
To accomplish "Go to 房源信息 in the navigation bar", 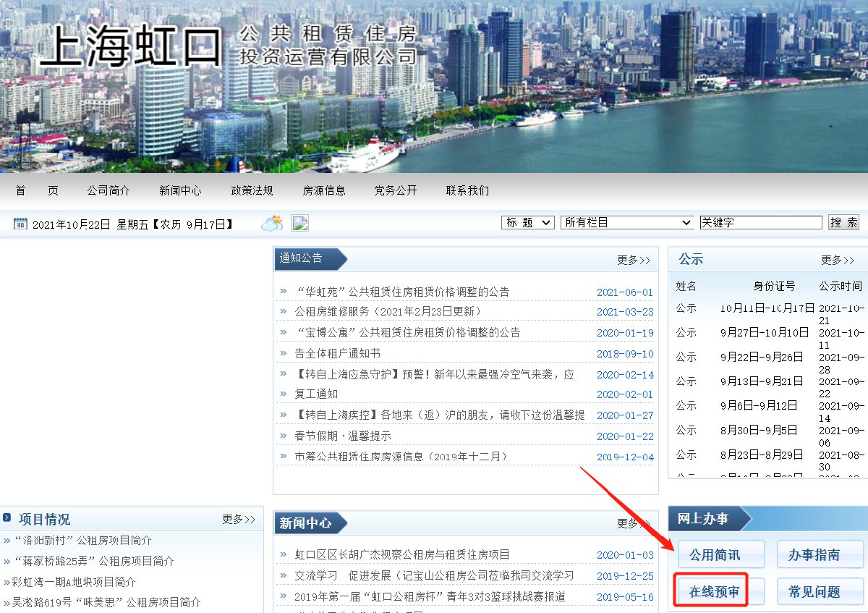I will 324,190.
